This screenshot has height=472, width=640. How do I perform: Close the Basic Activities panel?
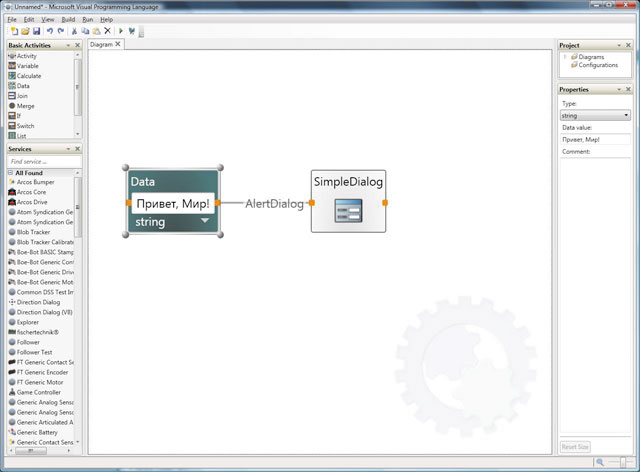[x=77, y=45]
